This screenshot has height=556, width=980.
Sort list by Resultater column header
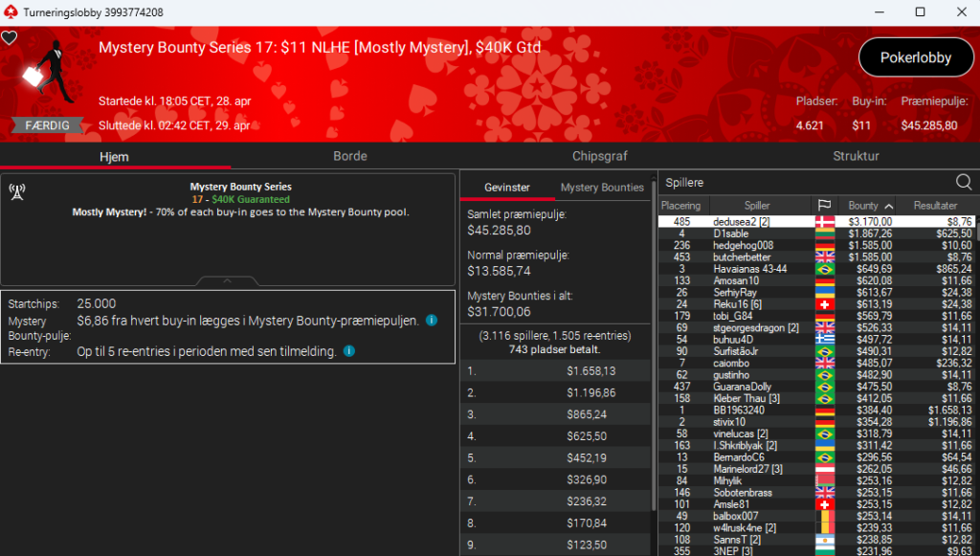(x=935, y=206)
